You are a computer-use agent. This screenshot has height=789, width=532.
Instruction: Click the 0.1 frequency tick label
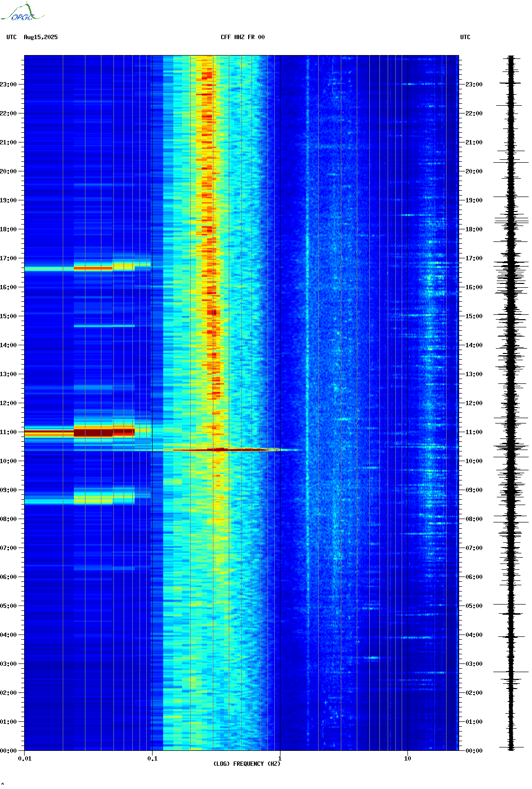[x=153, y=759]
